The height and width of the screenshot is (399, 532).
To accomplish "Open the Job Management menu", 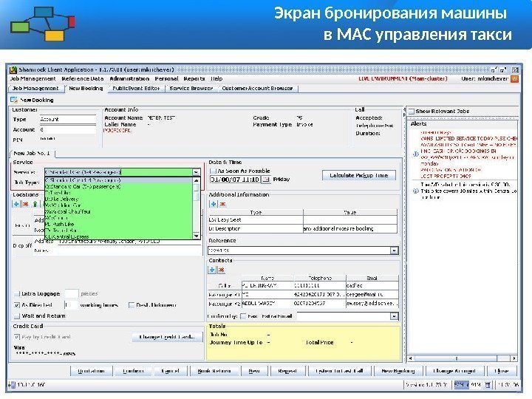I will click(x=33, y=79).
